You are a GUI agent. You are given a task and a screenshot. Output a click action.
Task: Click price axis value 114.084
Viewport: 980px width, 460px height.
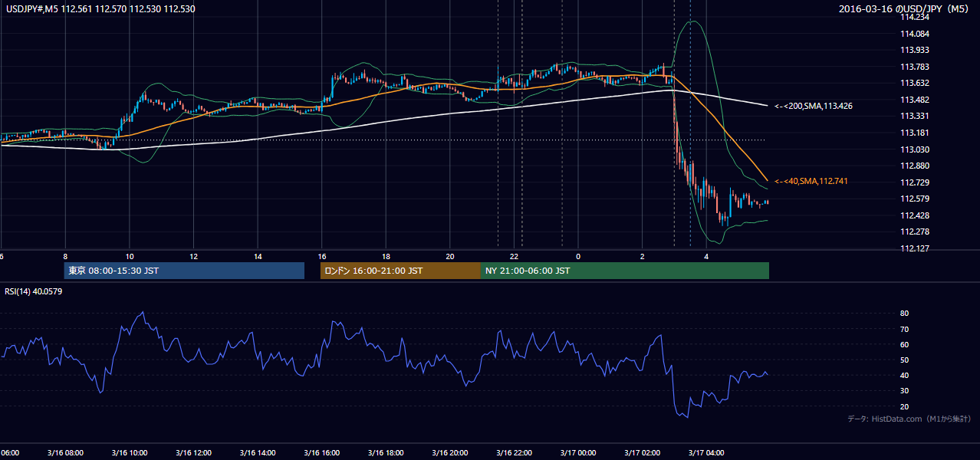point(915,34)
